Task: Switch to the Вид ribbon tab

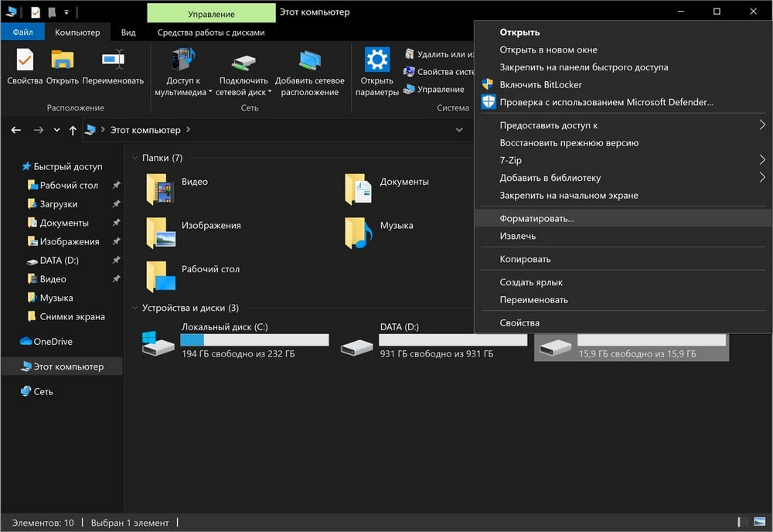Action: [x=128, y=32]
